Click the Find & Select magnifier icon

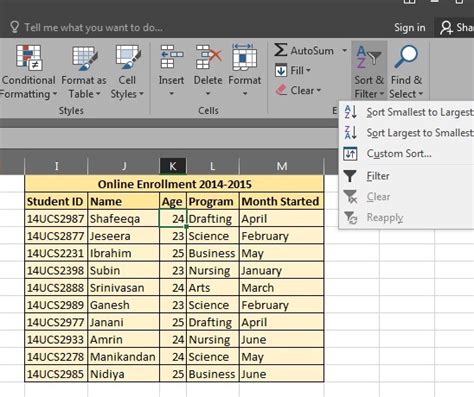click(x=406, y=57)
